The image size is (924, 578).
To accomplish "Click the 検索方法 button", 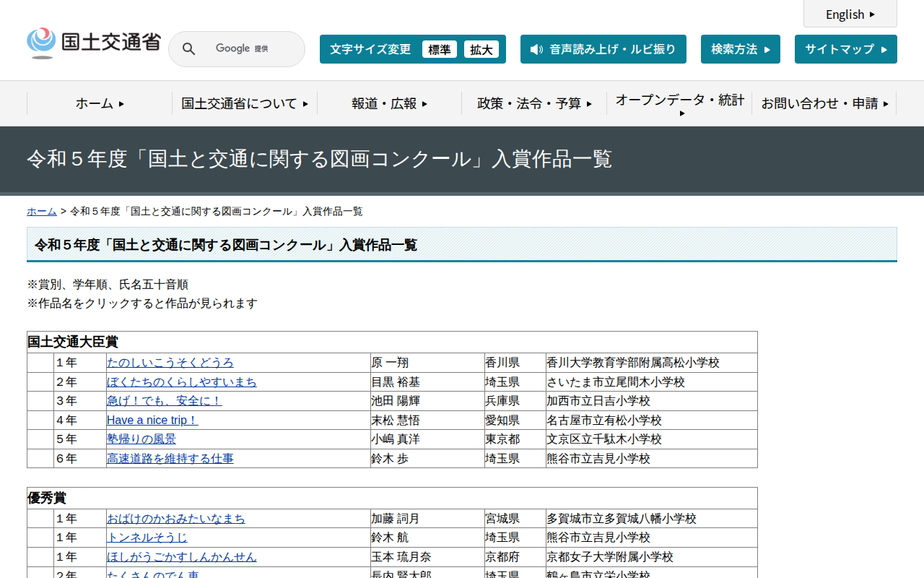I will click(740, 49).
